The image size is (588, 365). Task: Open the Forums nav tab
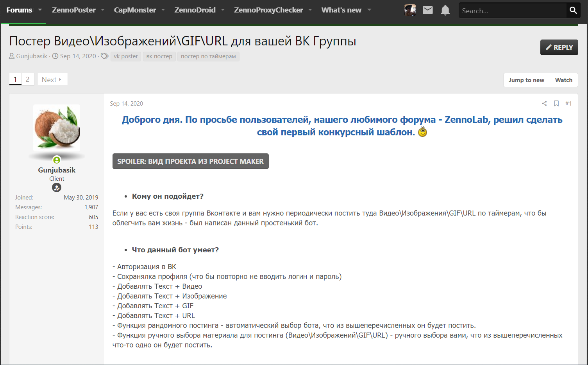[19, 10]
